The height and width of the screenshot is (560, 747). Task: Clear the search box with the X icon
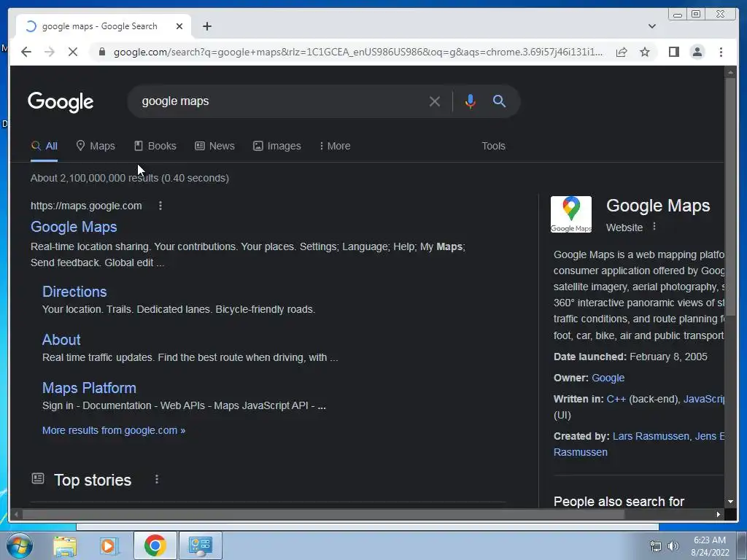pos(434,101)
